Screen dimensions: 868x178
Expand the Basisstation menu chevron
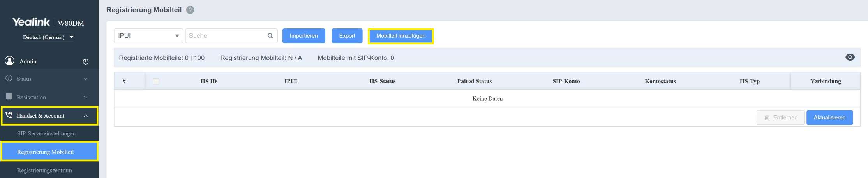click(86, 97)
